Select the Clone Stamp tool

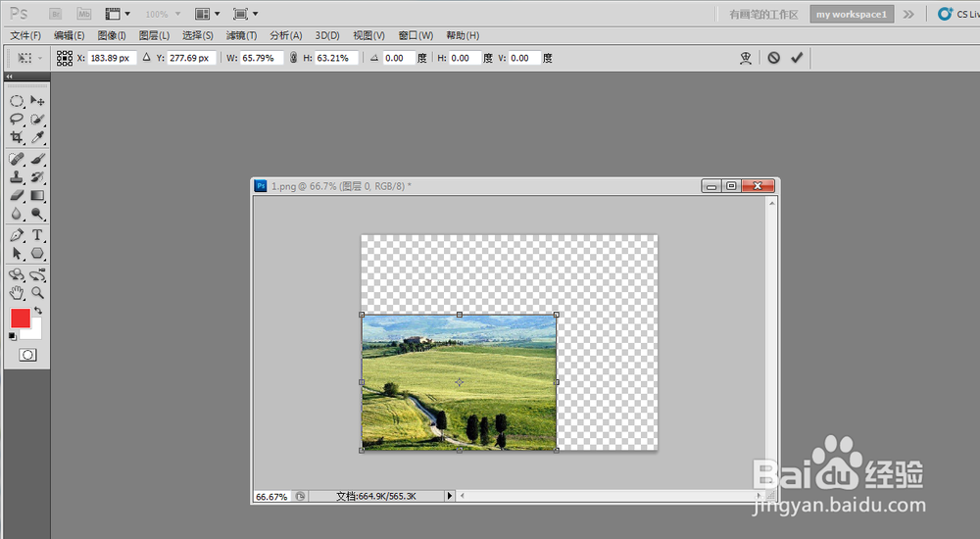point(17,177)
